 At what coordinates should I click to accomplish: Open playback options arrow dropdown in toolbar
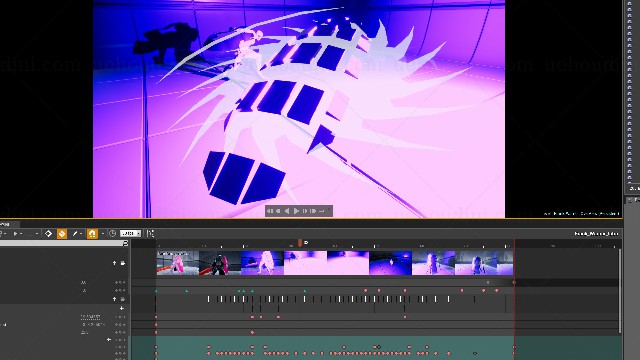[x=21, y=233]
